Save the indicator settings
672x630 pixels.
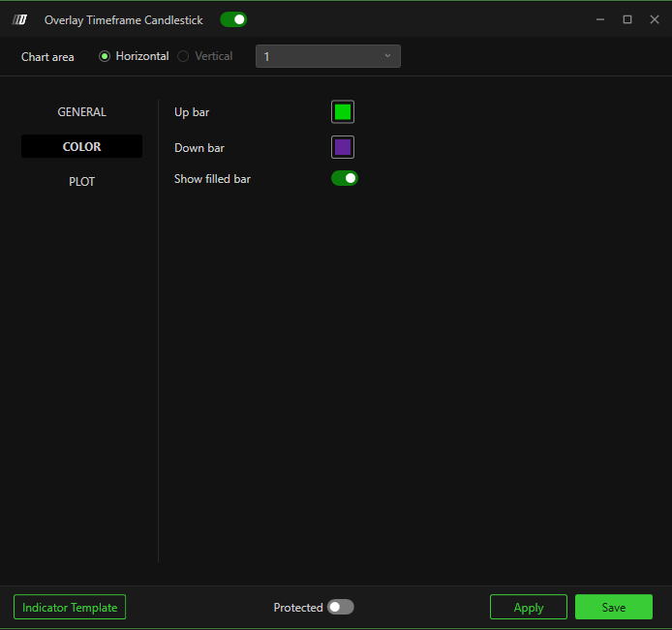tap(613, 607)
